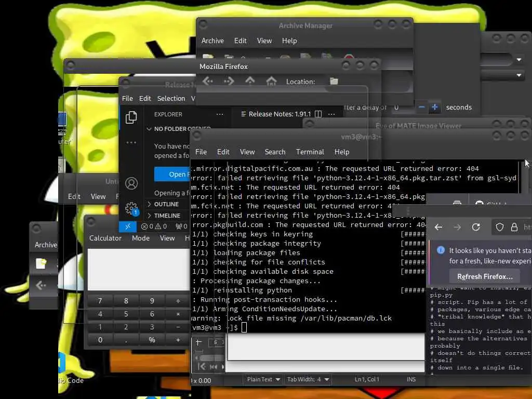Open File menu in the terminal window

point(201,152)
